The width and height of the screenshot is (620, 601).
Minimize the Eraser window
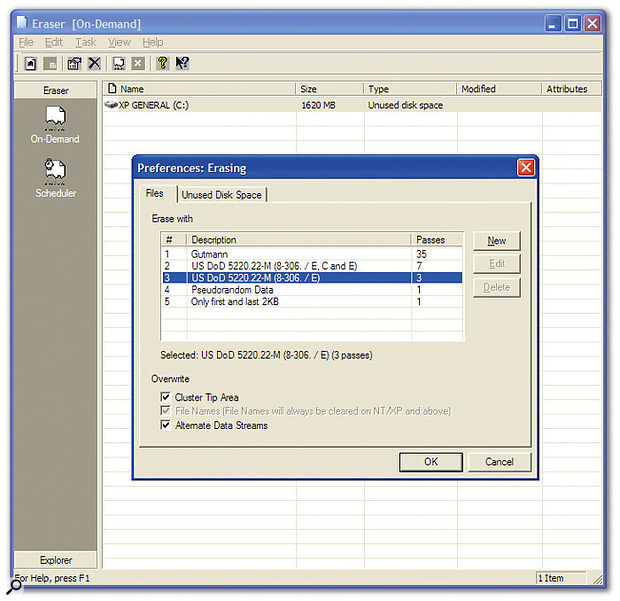(x=553, y=23)
